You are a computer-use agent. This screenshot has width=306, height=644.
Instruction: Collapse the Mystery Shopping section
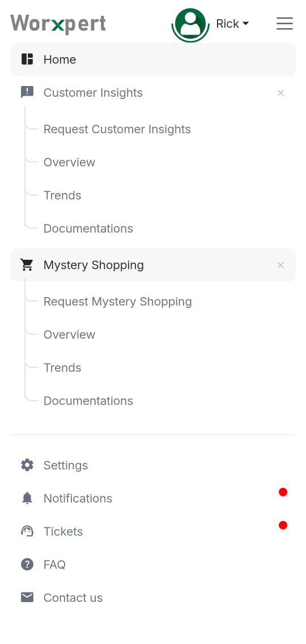click(x=280, y=265)
